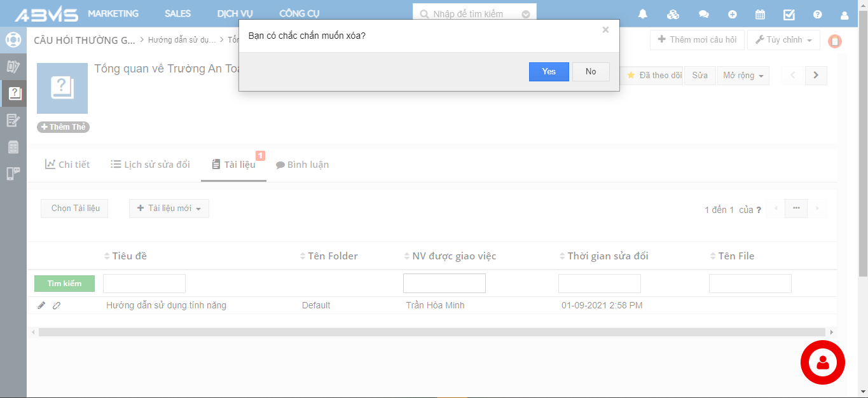
Task: Open the calendar icon in top bar
Action: tap(760, 14)
